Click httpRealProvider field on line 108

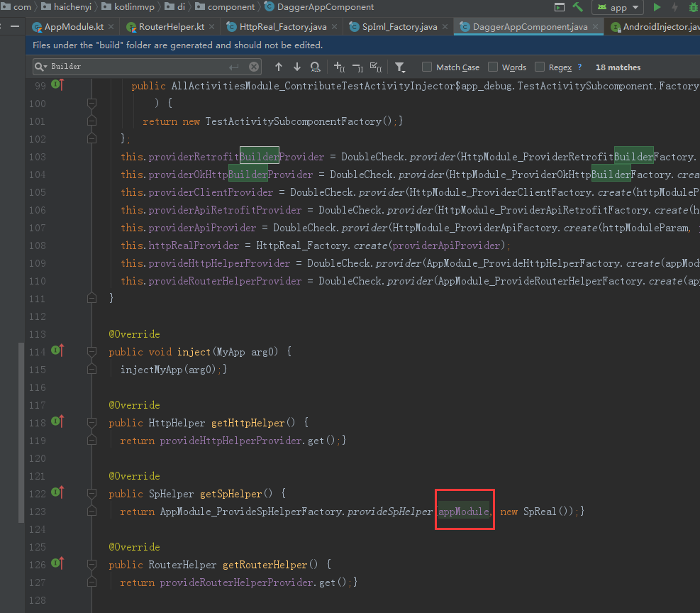tap(194, 245)
